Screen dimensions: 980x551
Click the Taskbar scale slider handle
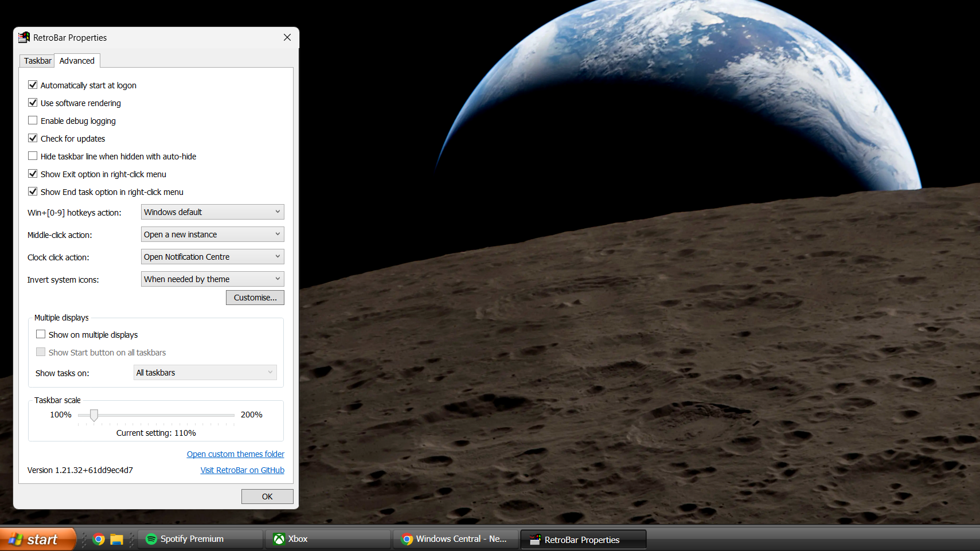tap(94, 415)
